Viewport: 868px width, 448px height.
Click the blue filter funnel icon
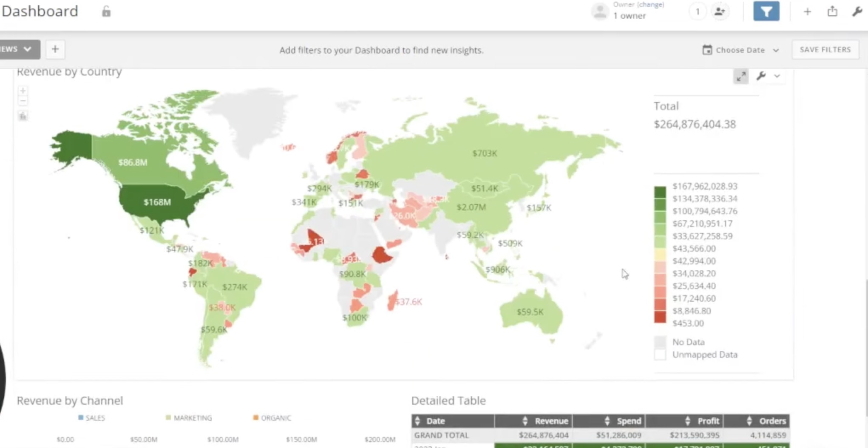point(766,11)
